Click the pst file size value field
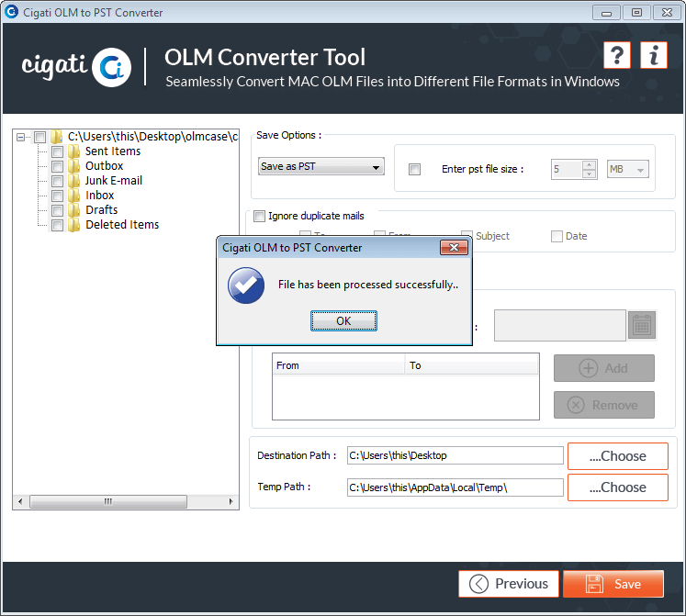This screenshot has height=616, width=686. click(x=567, y=169)
